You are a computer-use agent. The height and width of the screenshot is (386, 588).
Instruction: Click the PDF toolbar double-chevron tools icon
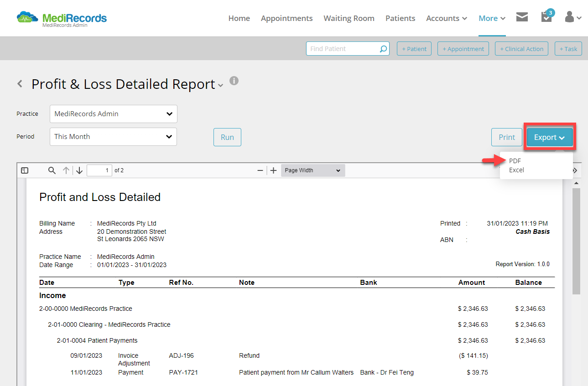[575, 170]
